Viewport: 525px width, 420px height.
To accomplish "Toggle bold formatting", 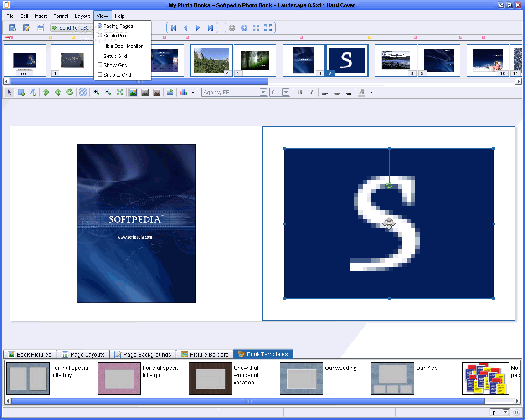I will click(x=300, y=93).
